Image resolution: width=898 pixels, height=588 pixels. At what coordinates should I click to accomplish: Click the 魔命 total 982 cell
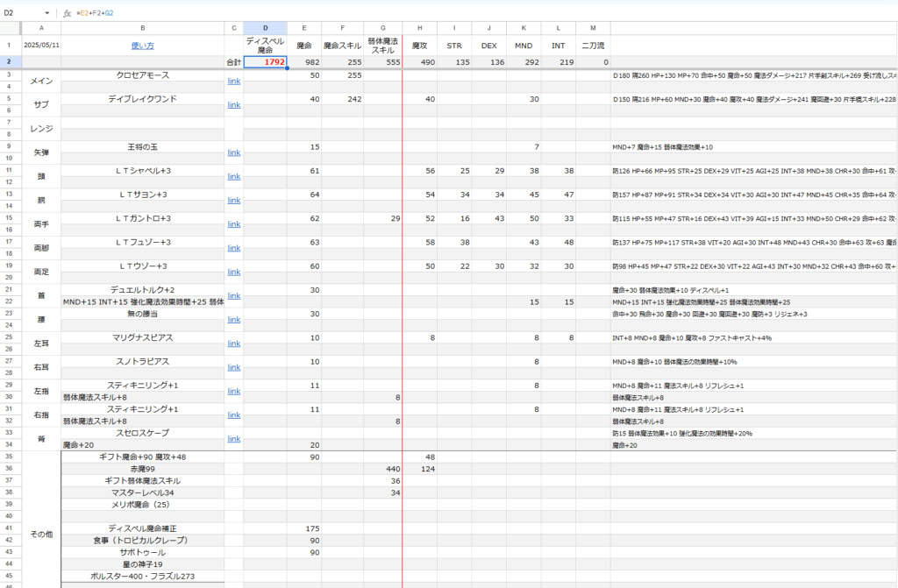[x=304, y=62]
